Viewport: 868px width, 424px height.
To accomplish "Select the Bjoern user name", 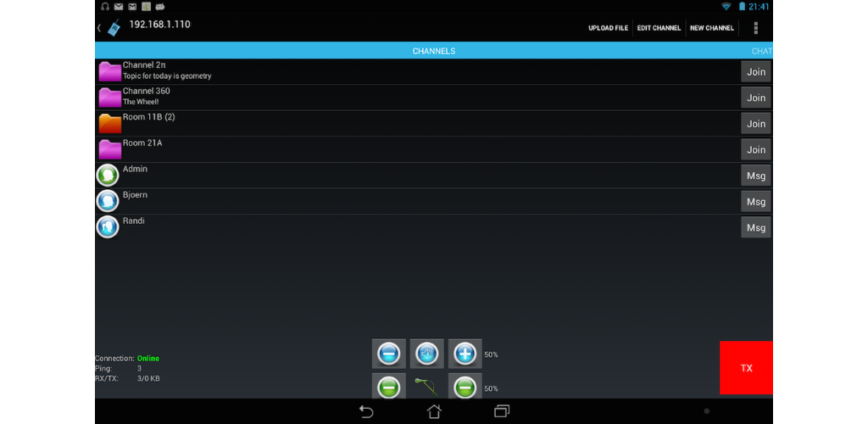I will pos(135,195).
